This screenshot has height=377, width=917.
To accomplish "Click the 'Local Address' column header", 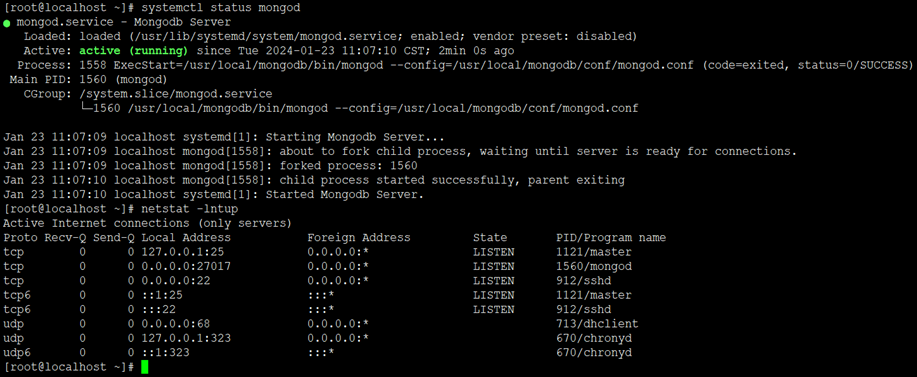I will pyautogui.click(x=186, y=238).
